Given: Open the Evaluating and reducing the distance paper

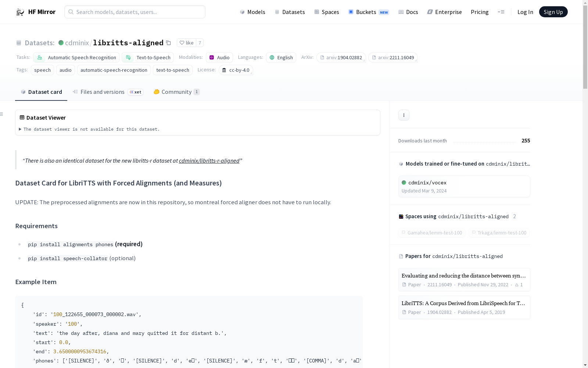Looking at the screenshot, I should [464, 280].
